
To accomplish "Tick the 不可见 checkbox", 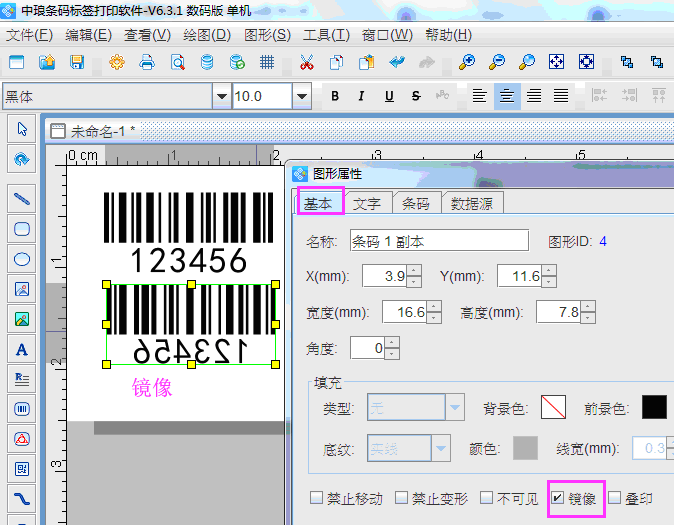I will coord(486,498).
